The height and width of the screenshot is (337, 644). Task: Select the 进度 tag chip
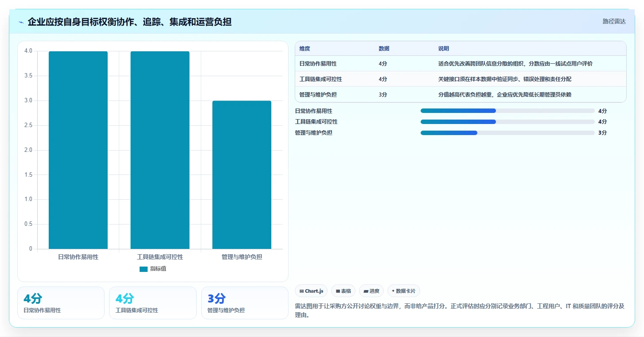(371, 291)
